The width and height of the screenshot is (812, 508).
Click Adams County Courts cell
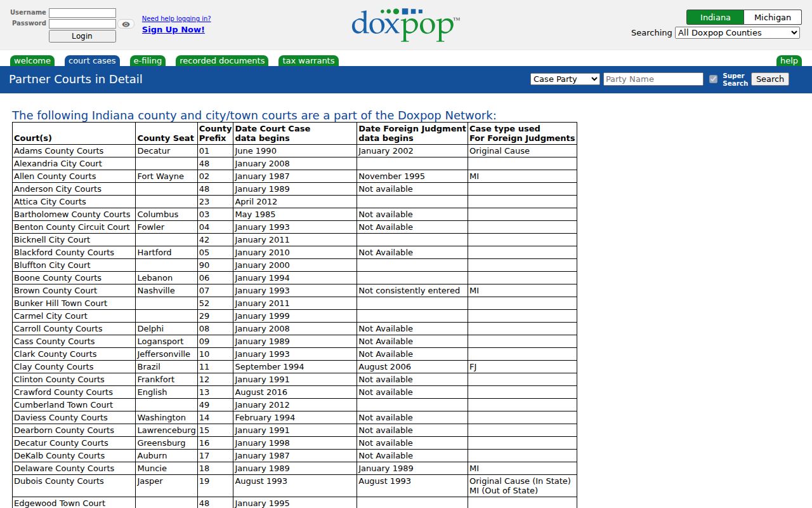[74, 151]
